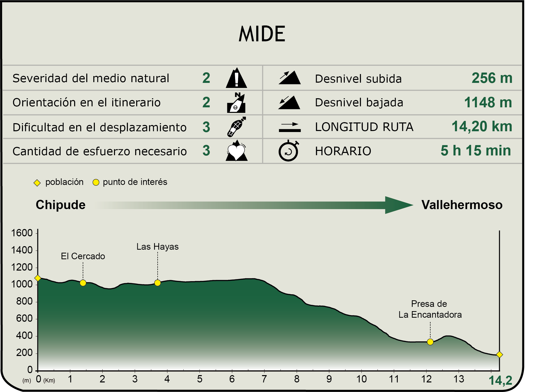
Task: Click the green 14,2 distance label
Action: pyautogui.click(x=500, y=381)
